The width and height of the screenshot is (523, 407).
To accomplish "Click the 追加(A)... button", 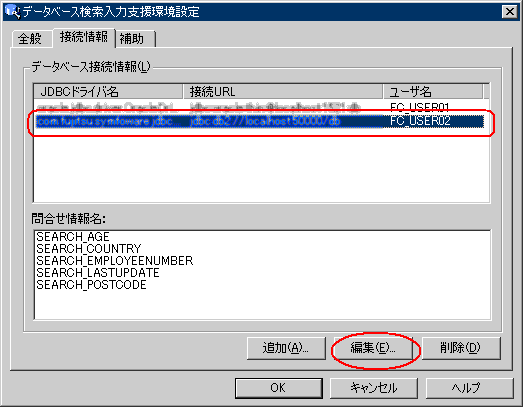I will pyautogui.click(x=286, y=348).
